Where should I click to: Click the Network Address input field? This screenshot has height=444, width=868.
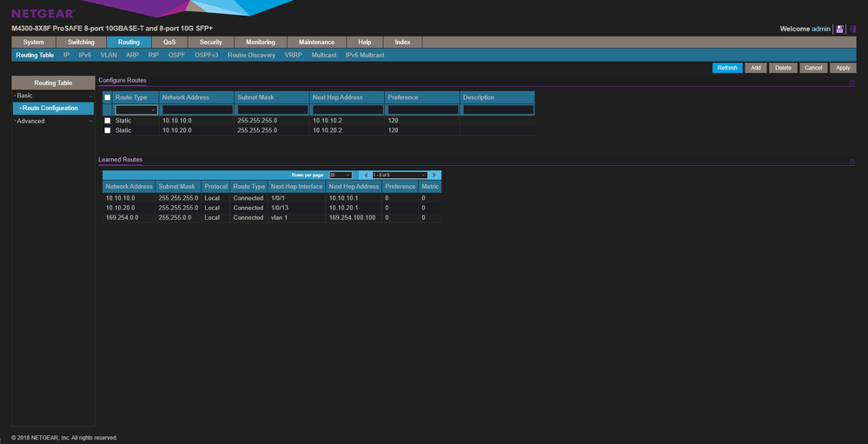pyautogui.click(x=197, y=110)
